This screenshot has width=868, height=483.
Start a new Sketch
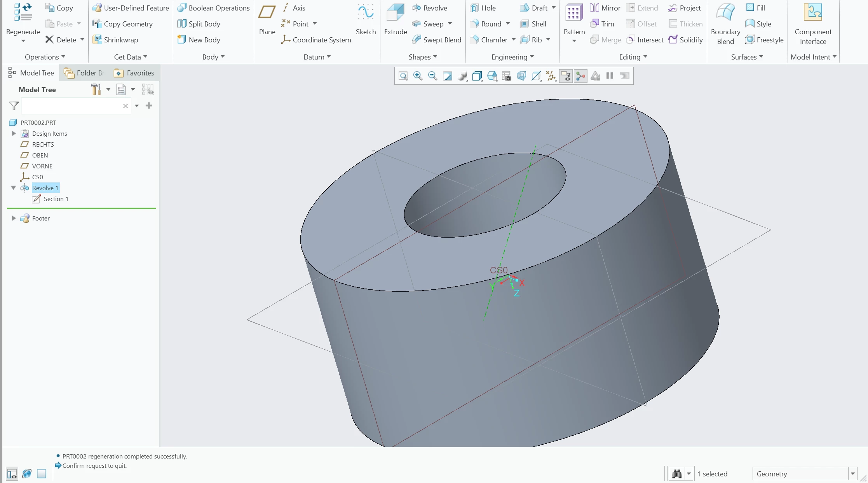click(x=366, y=19)
